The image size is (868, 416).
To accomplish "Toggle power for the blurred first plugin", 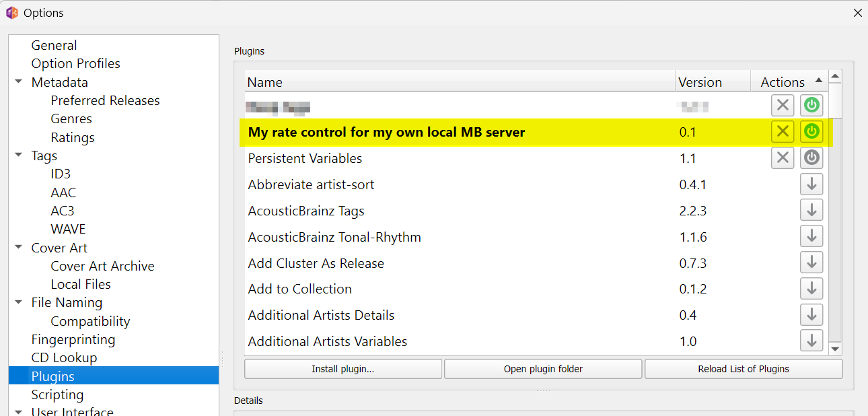I will 811,105.
